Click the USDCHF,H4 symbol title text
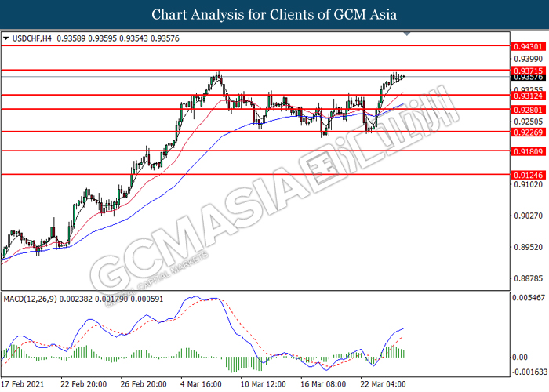This screenshot has width=549, height=392. click(x=32, y=38)
